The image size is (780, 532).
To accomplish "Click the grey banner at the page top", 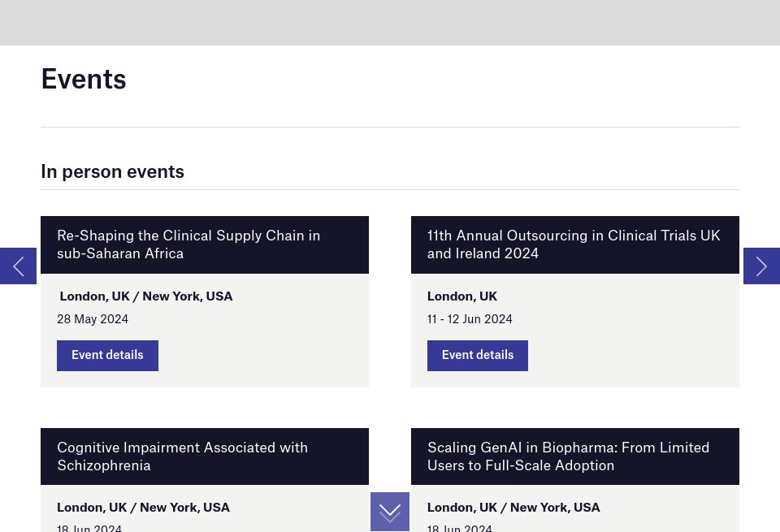I will coord(390,23).
